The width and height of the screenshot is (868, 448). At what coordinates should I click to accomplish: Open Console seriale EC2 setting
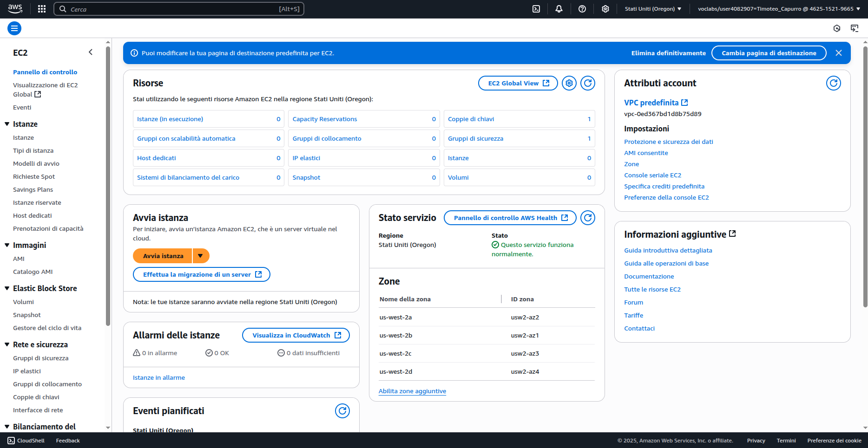(653, 175)
